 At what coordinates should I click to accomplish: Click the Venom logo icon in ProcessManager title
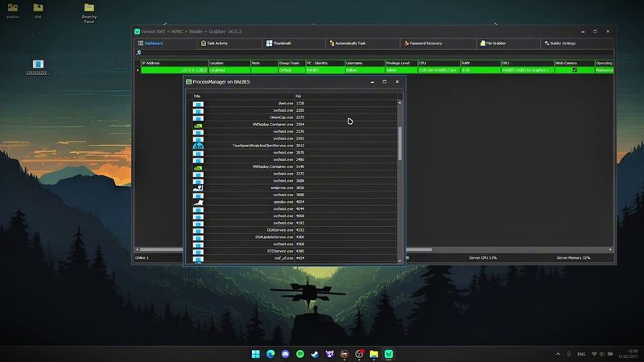(188, 82)
